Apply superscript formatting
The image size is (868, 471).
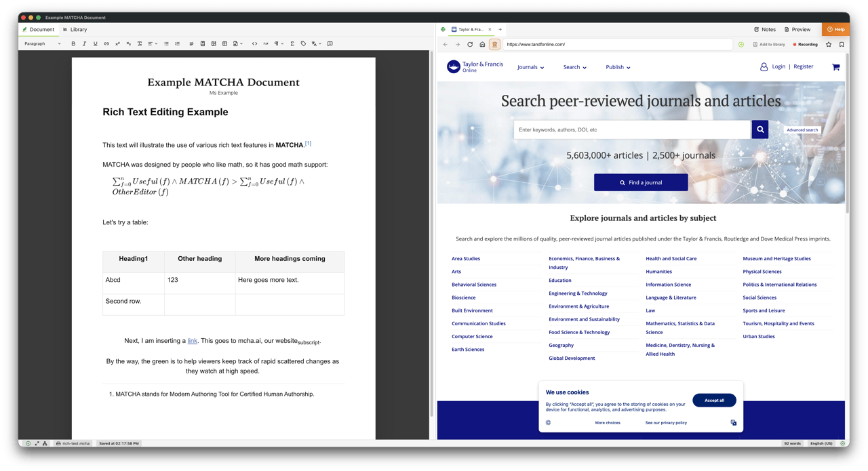(117, 43)
